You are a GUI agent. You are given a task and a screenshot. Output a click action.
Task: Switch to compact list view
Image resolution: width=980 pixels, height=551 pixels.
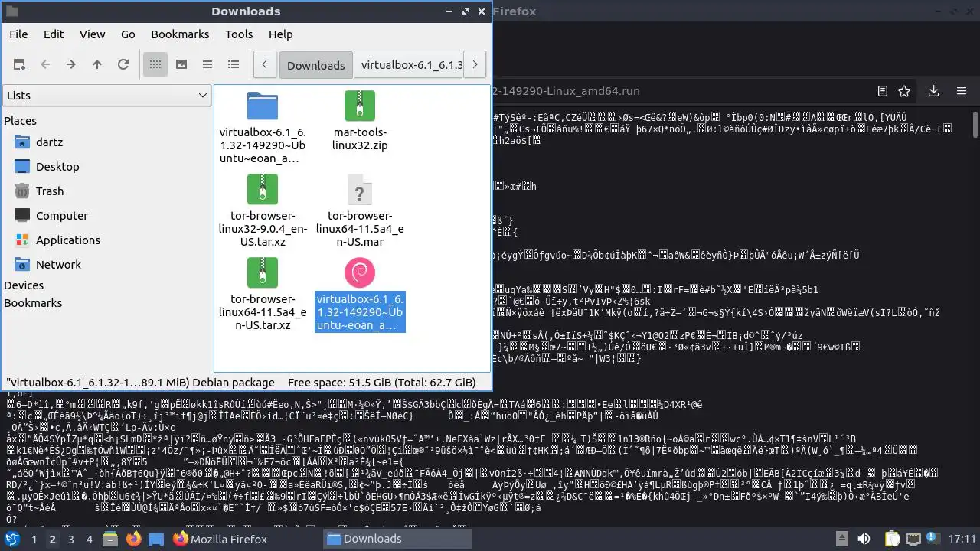click(x=207, y=65)
